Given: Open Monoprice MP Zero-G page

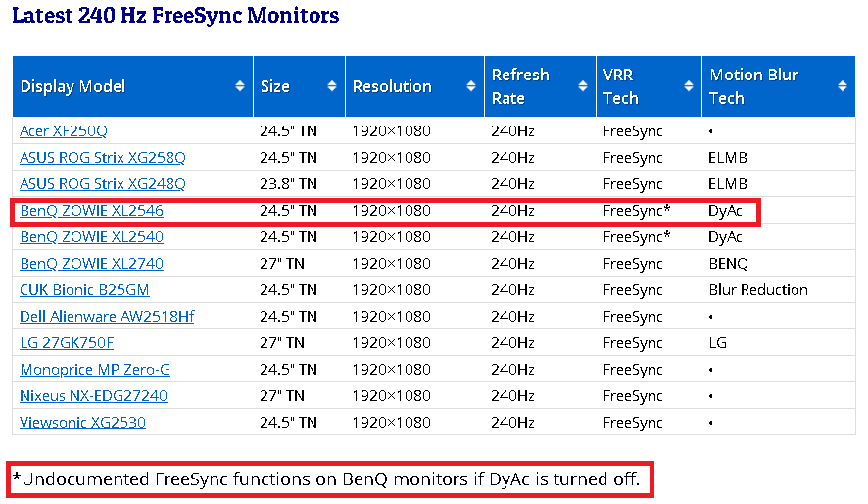Looking at the screenshot, I should pos(95,369).
